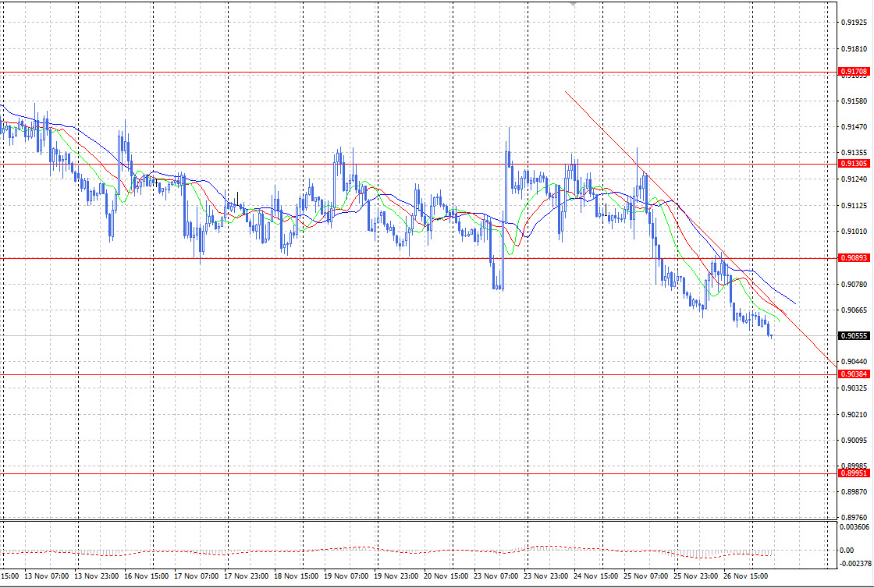The width and height of the screenshot is (874, 588).
Task: Click the price scale value 0.90665
Action: pyautogui.click(x=854, y=310)
